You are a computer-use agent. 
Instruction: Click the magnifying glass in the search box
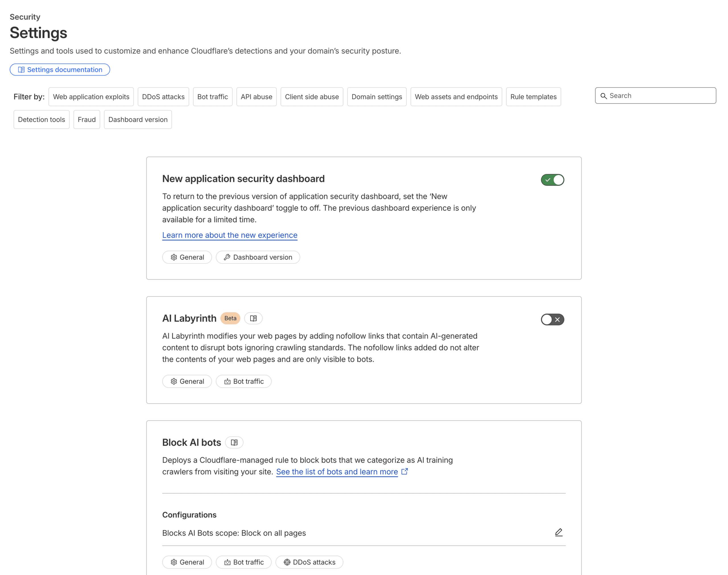(604, 96)
